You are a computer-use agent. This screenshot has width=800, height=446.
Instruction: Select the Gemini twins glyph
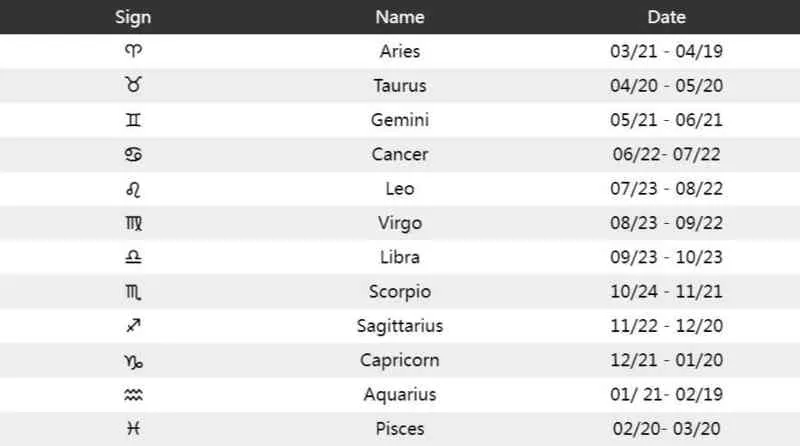(x=133, y=119)
